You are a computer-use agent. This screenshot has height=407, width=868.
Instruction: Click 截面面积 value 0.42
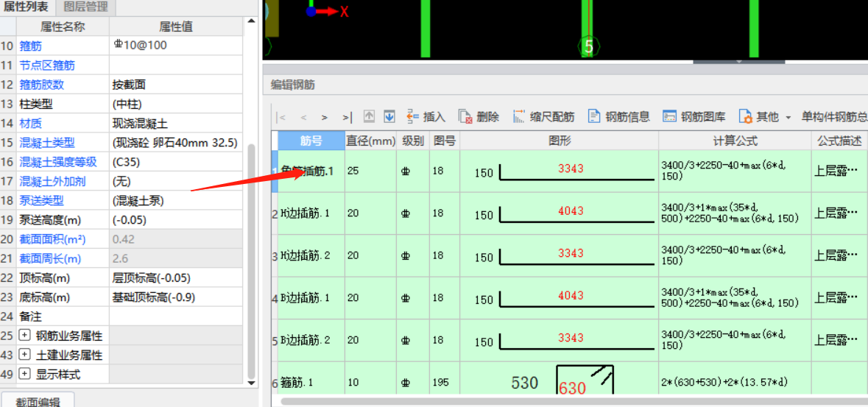(176, 239)
